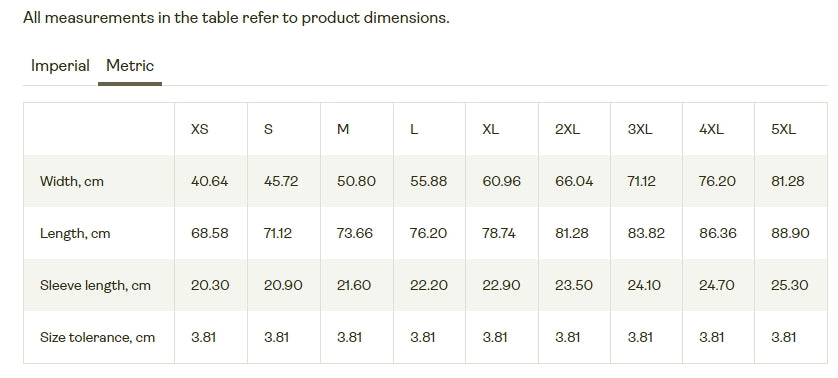Screen dimensions: 838x378
Task: Click the product dimensions note text
Action: pyautogui.click(x=236, y=18)
